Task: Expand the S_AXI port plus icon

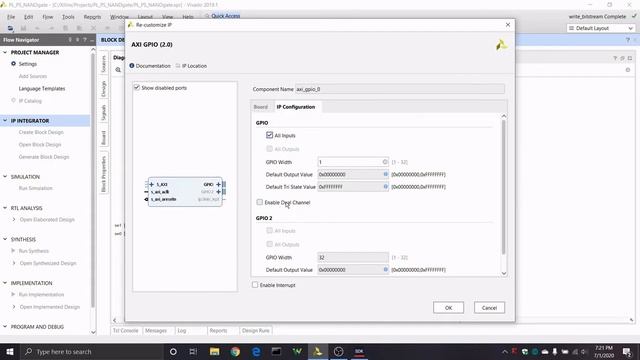Action: pos(151,184)
